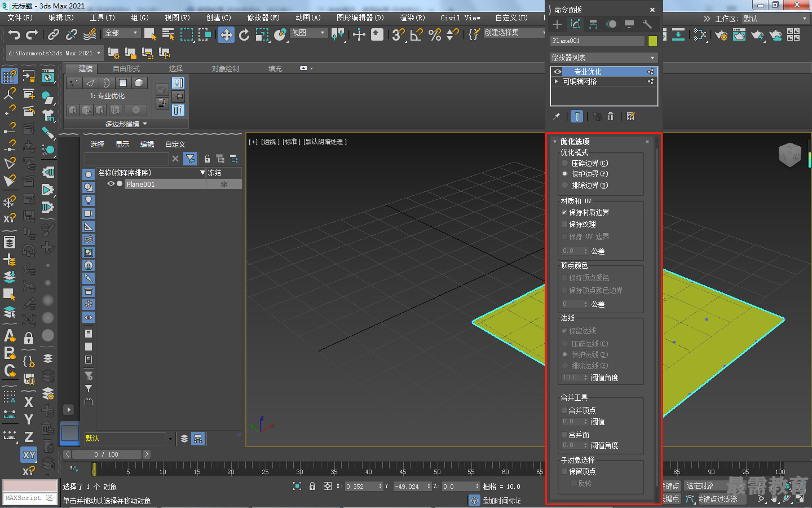
Task: Toggle eye visibility of 专业优化 modifier
Action: (558, 72)
